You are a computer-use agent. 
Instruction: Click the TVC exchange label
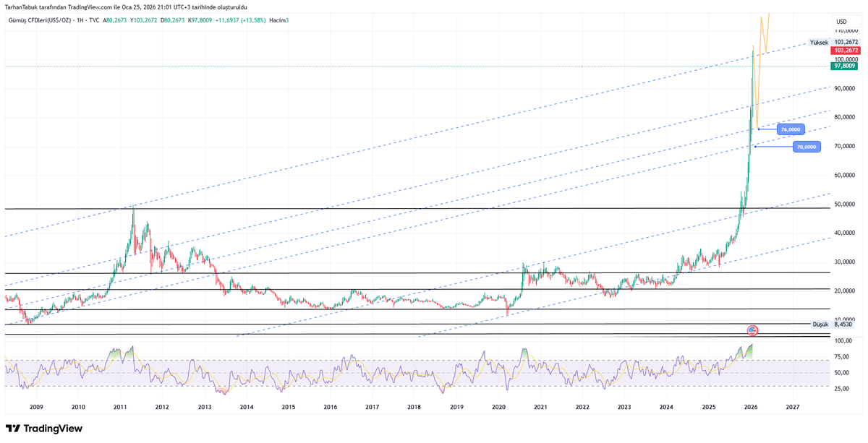pyautogui.click(x=95, y=20)
